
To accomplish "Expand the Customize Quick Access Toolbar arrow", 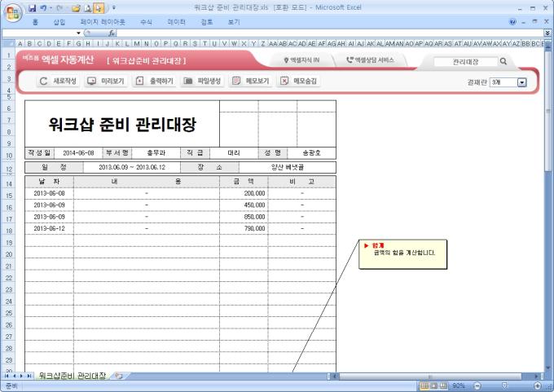I will pos(114,7).
